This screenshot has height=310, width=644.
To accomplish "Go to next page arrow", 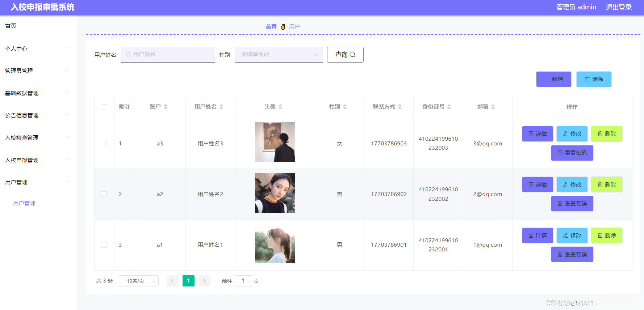I will [x=204, y=281].
